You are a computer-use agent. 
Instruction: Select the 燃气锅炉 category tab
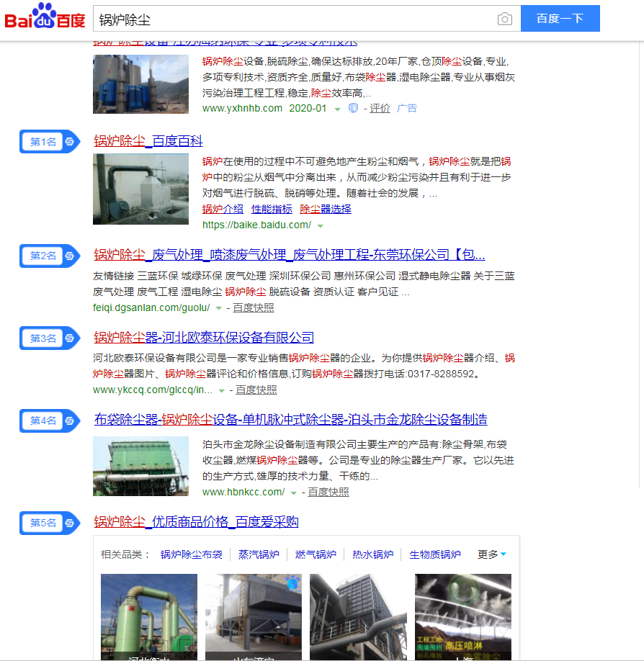pyautogui.click(x=316, y=554)
